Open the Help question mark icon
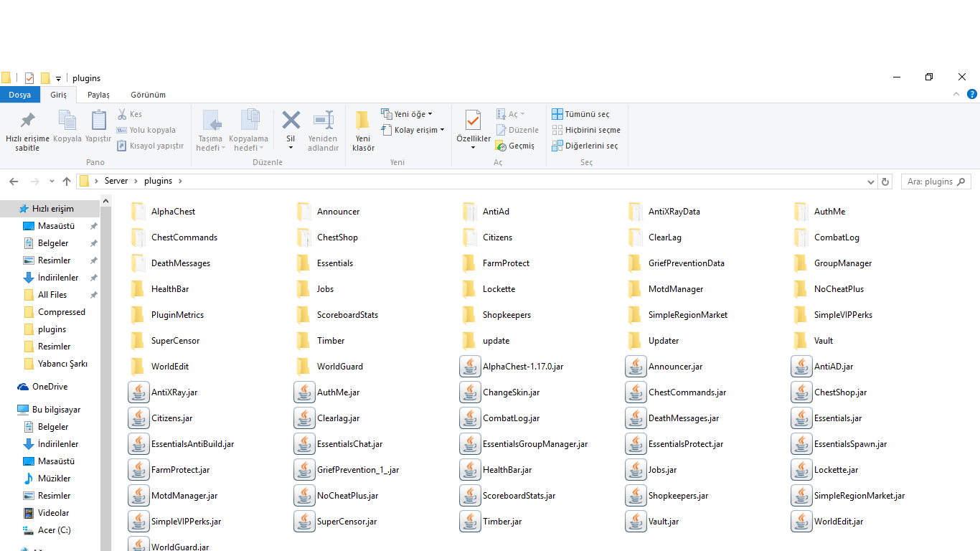 point(972,94)
